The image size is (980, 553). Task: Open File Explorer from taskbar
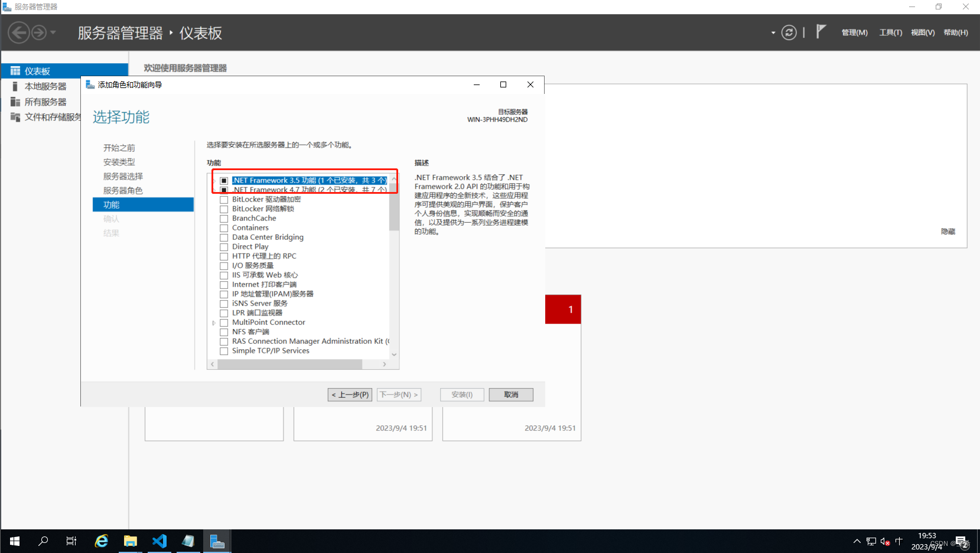[130, 541]
